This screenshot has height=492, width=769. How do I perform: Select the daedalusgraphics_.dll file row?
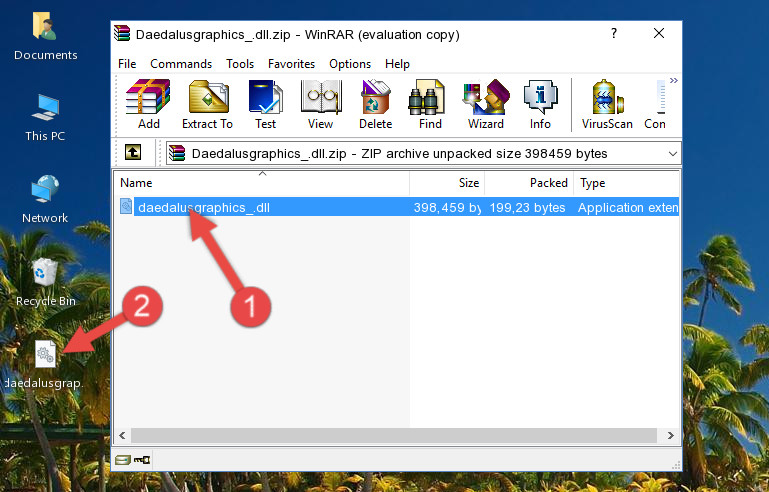(398, 207)
